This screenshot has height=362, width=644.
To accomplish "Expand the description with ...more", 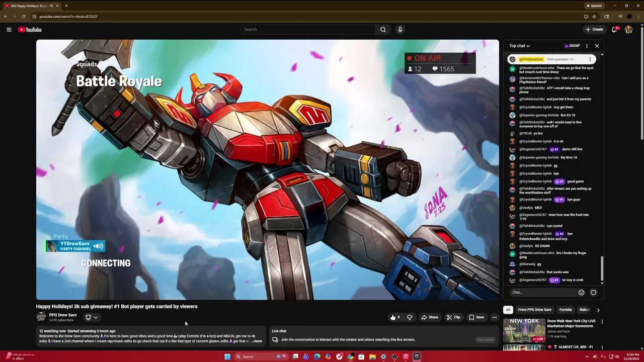I will pos(257,341).
